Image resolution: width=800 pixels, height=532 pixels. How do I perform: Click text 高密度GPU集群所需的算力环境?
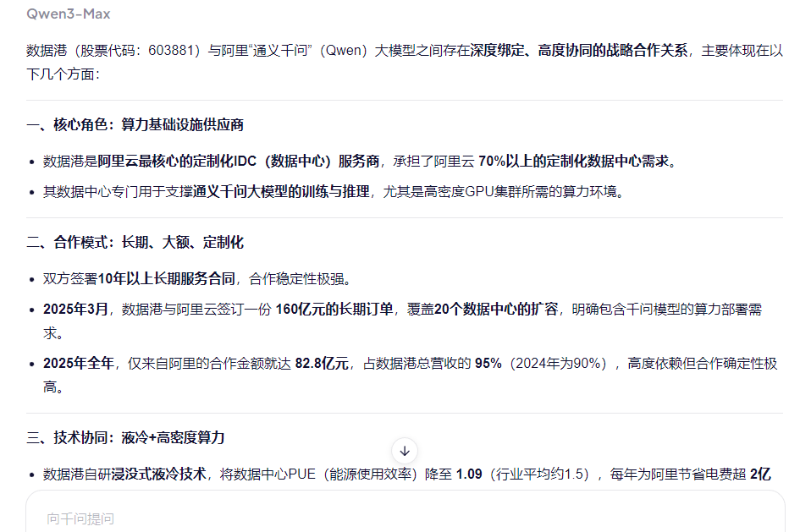[x=520, y=192]
